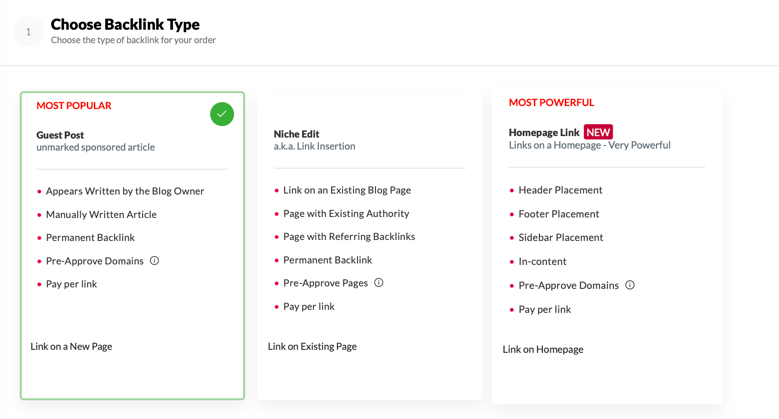Select the Homepage Link backlink card
779x419 pixels.
(x=607, y=246)
